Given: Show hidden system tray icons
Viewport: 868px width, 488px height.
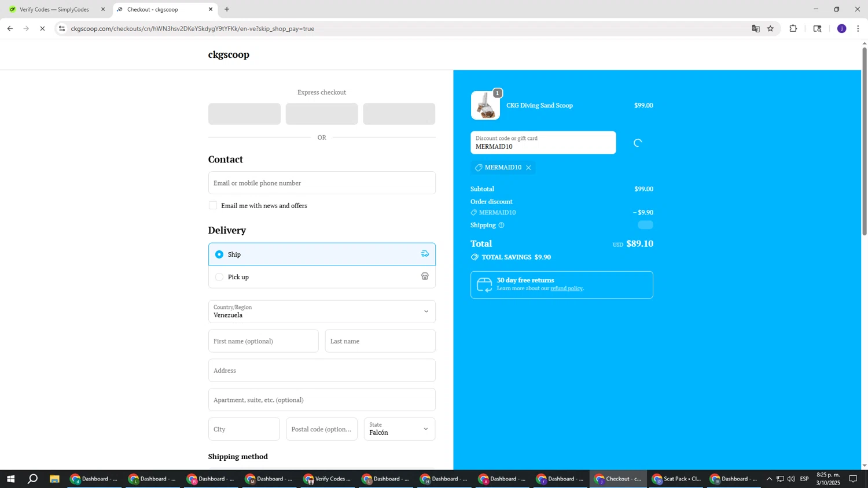Looking at the screenshot, I should tap(769, 479).
